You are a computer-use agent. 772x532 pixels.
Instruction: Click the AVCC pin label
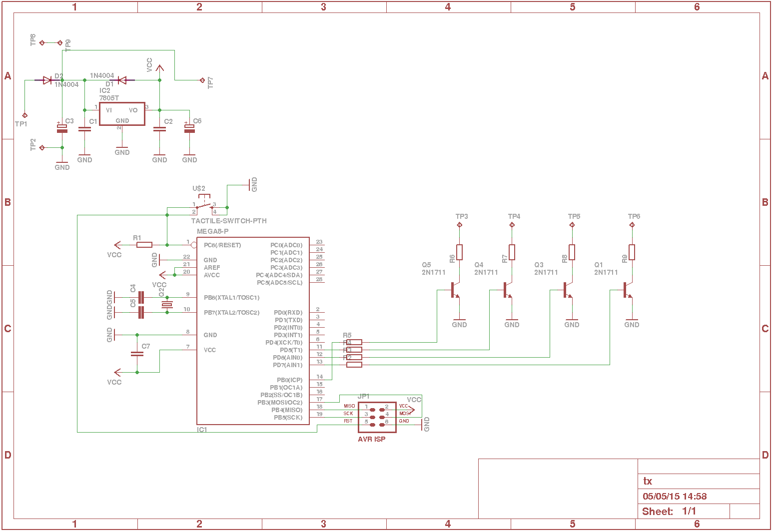click(x=212, y=275)
